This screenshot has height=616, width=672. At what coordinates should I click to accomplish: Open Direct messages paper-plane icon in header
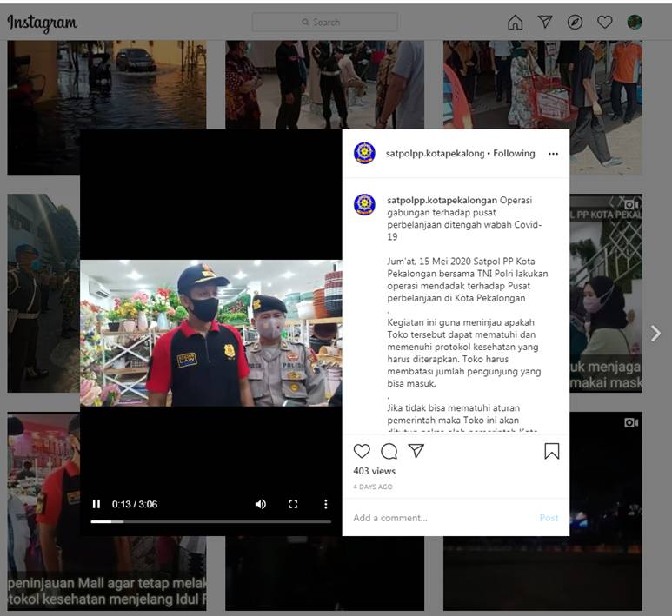coord(545,22)
